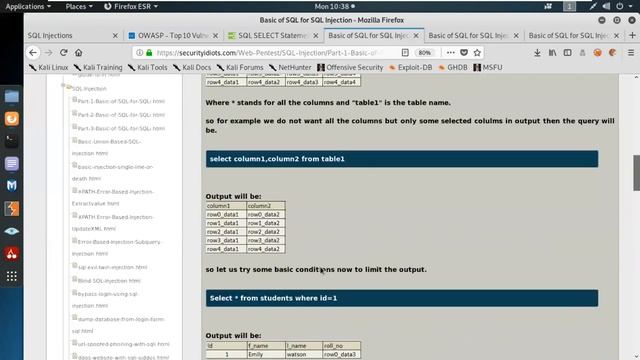
Task: Open the Applications menu
Action: pyautogui.click(x=28, y=6)
